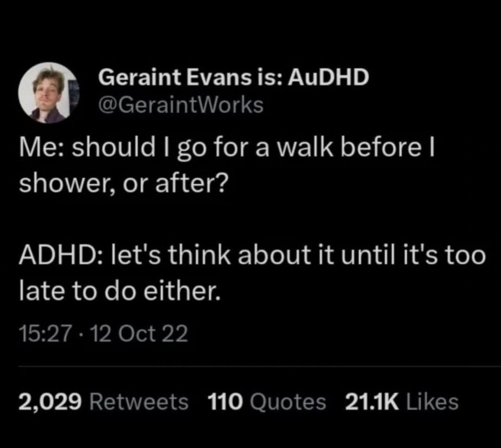Click the "late to do either." line
Screen dimensions: 501x448
click(118, 291)
